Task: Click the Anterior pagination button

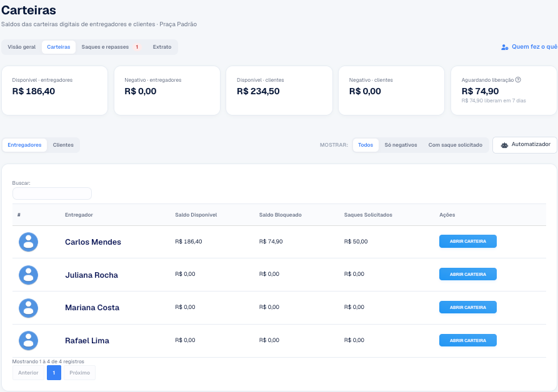Action: click(x=28, y=373)
